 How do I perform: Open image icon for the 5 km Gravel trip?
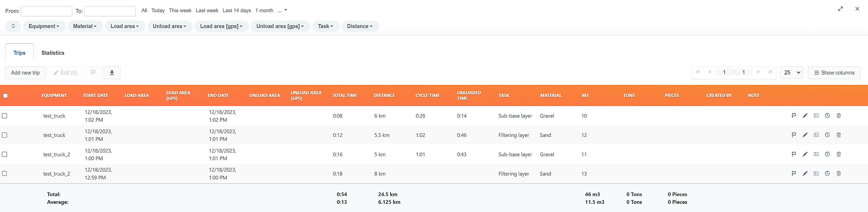pos(816,154)
